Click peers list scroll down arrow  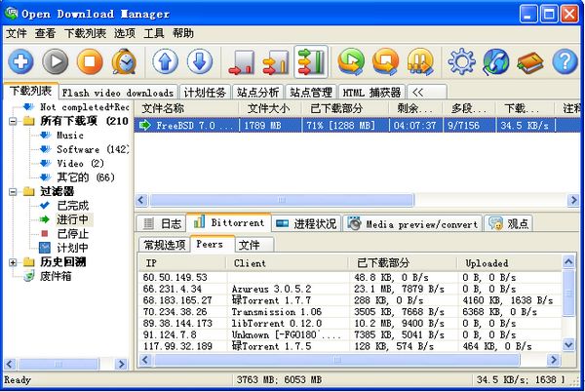click(x=568, y=344)
